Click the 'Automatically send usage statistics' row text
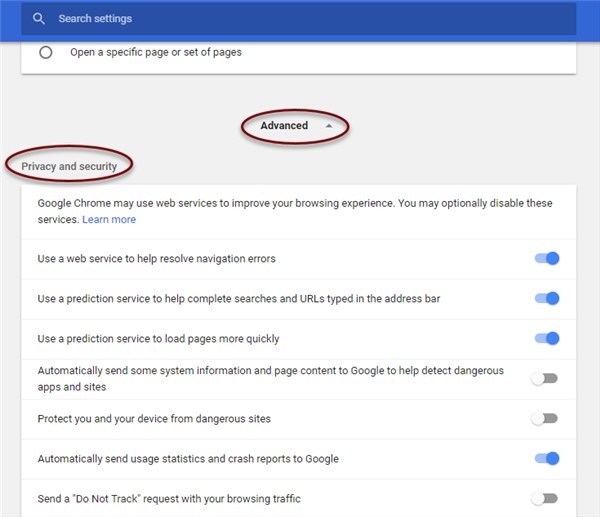Image resolution: width=600 pixels, height=517 pixels. tap(188, 459)
